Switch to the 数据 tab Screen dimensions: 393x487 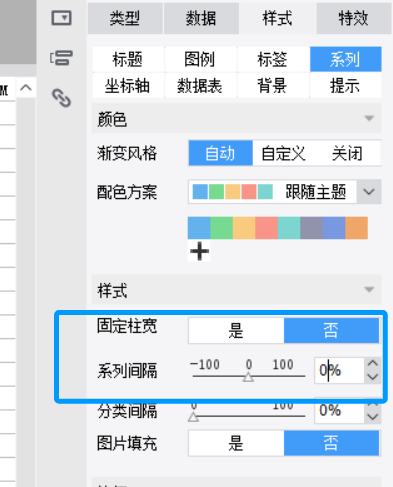coord(201,18)
